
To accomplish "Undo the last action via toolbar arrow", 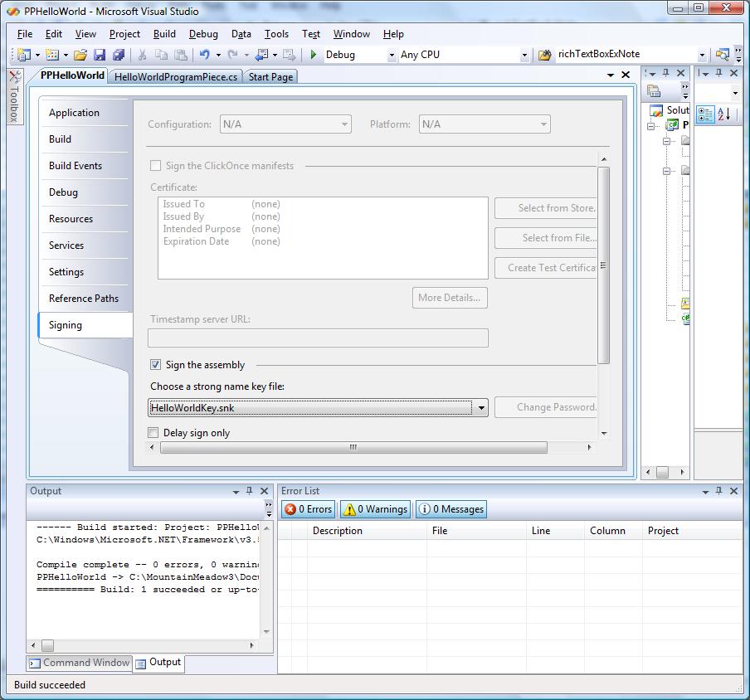I will pos(205,55).
